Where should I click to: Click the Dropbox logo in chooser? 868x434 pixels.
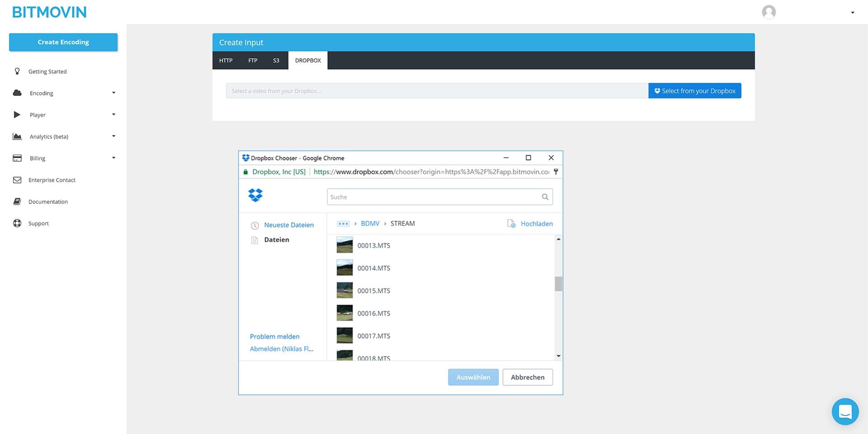tap(255, 195)
